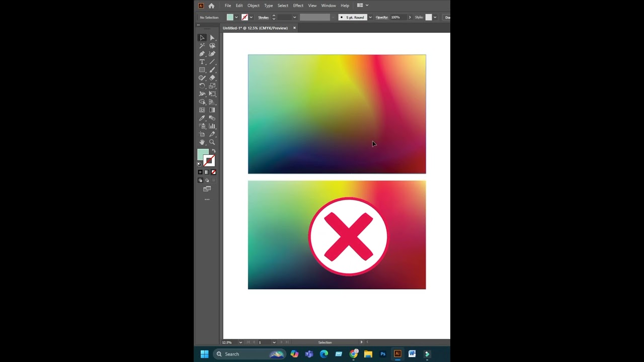Select the Selection tool (black arrow)

[202, 38]
